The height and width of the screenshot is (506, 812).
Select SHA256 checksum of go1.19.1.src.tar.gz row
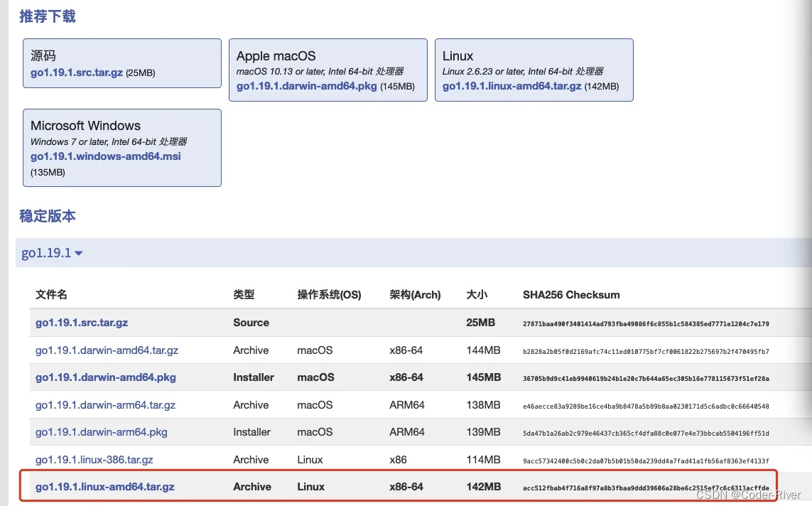(x=646, y=324)
